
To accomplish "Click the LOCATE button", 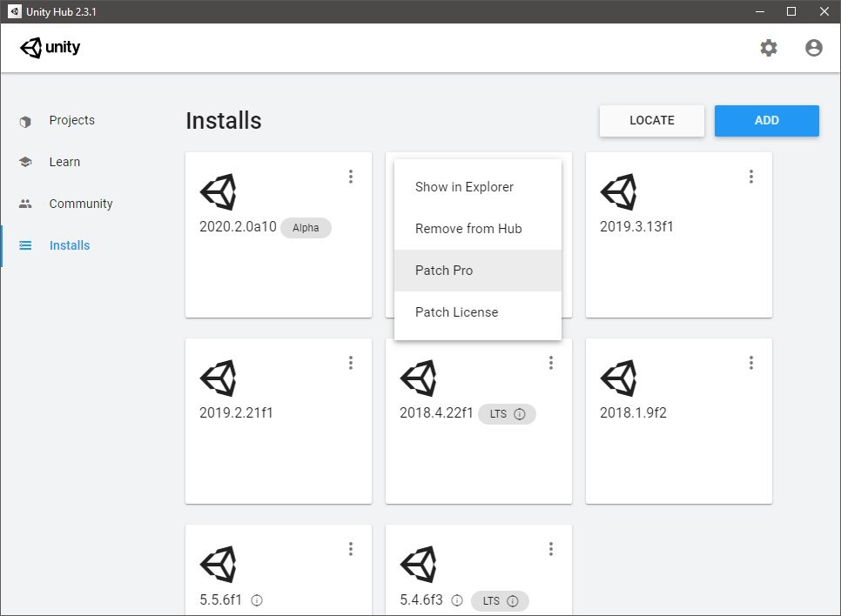I will (x=652, y=121).
